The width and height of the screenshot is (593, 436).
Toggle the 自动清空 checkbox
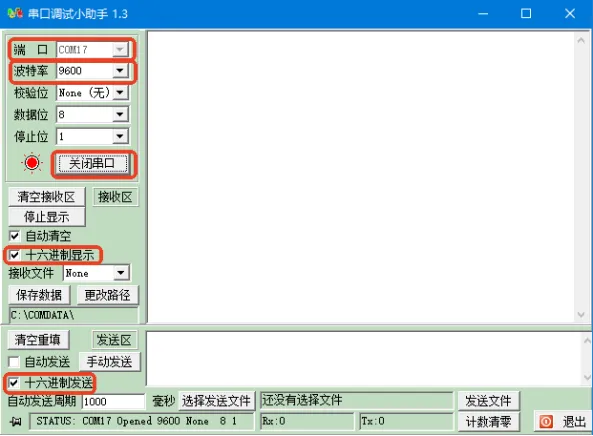coord(14,236)
